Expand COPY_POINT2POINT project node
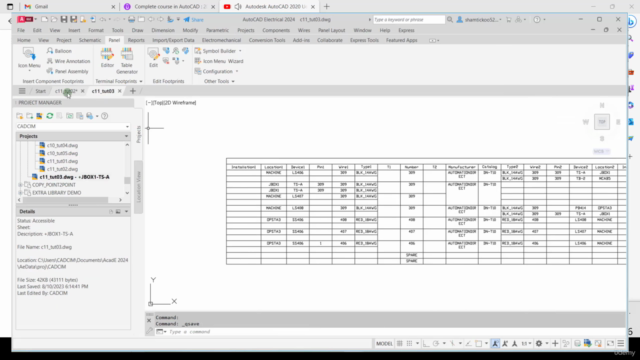640x360 pixels. [20, 185]
